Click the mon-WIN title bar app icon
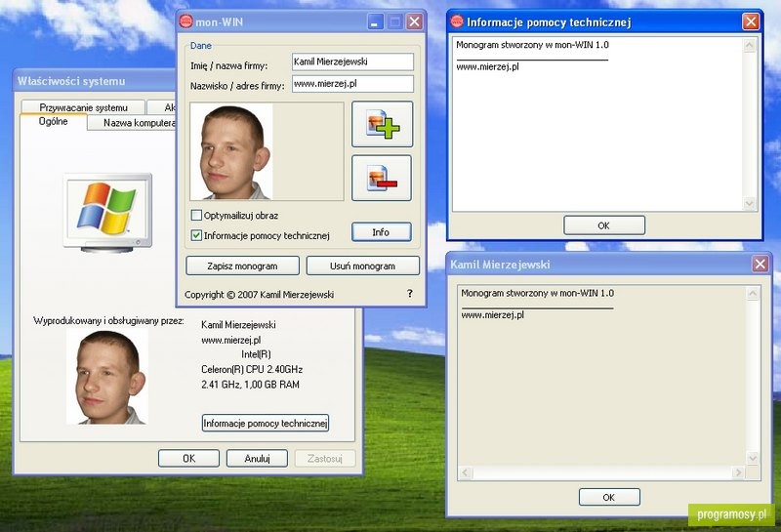The height and width of the screenshot is (532, 781). point(185,21)
